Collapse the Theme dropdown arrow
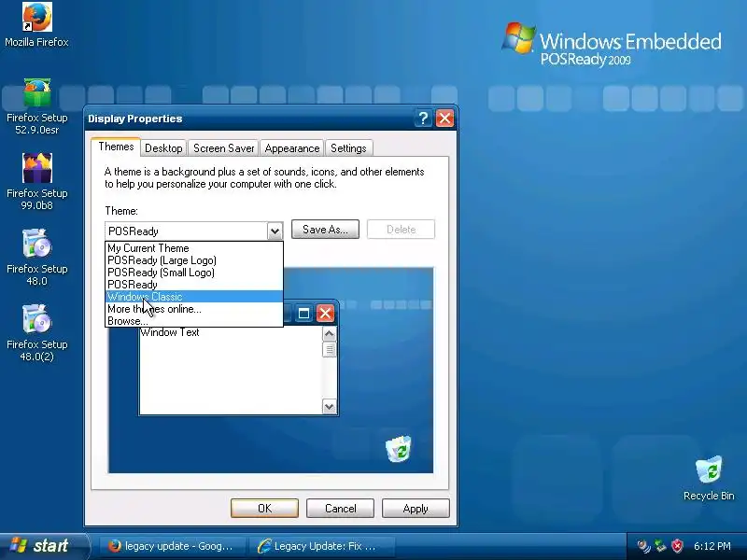The height and width of the screenshot is (560, 747). coord(275,231)
